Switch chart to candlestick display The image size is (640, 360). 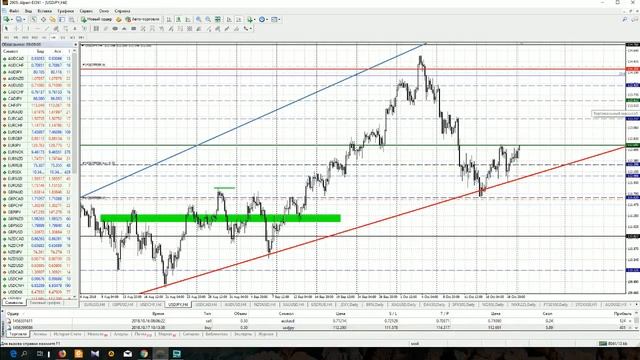(x=178, y=19)
